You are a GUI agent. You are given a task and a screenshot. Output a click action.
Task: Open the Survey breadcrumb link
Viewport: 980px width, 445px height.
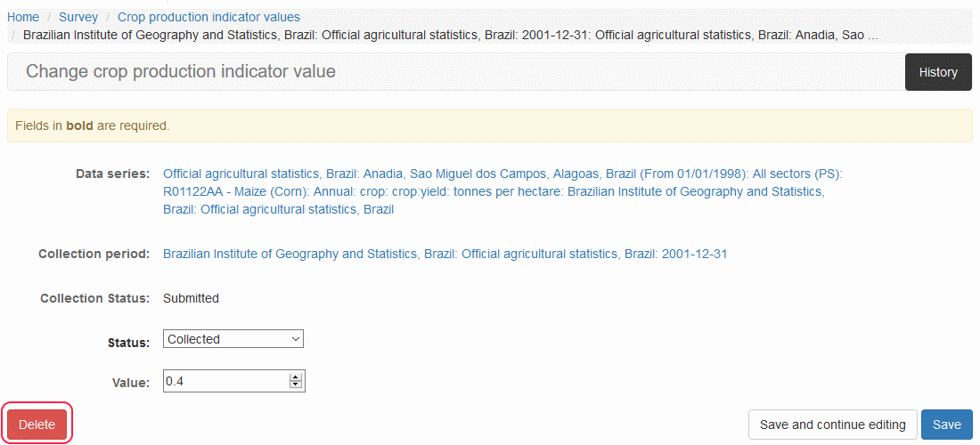[78, 17]
